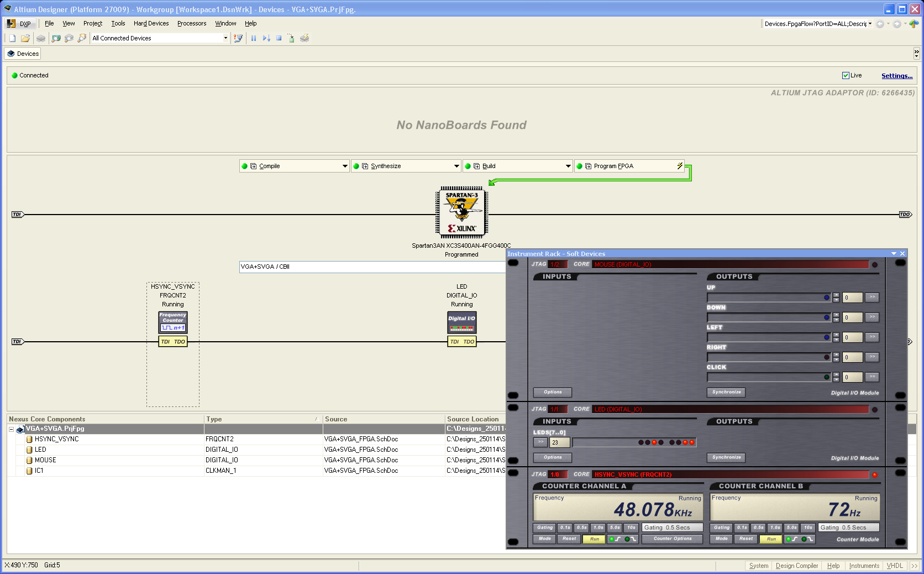Toggle LEFT output LED bit
The width and height of the screenshot is (924, 574).
pos(827,337)
